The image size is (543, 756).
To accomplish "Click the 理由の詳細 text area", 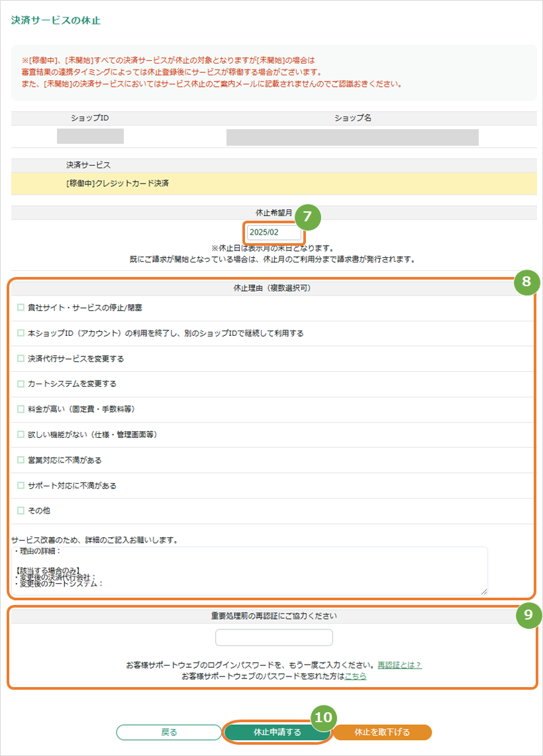I will [x=250, y=570].
